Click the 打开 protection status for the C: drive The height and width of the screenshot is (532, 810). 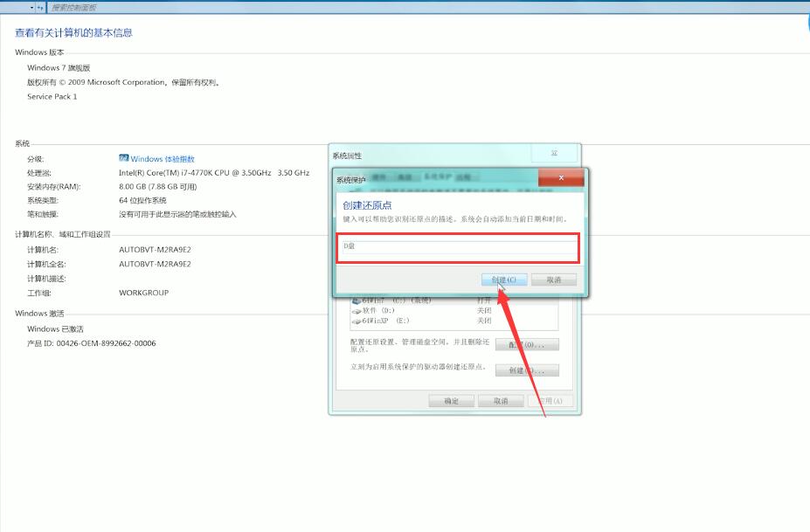[484, 301]
